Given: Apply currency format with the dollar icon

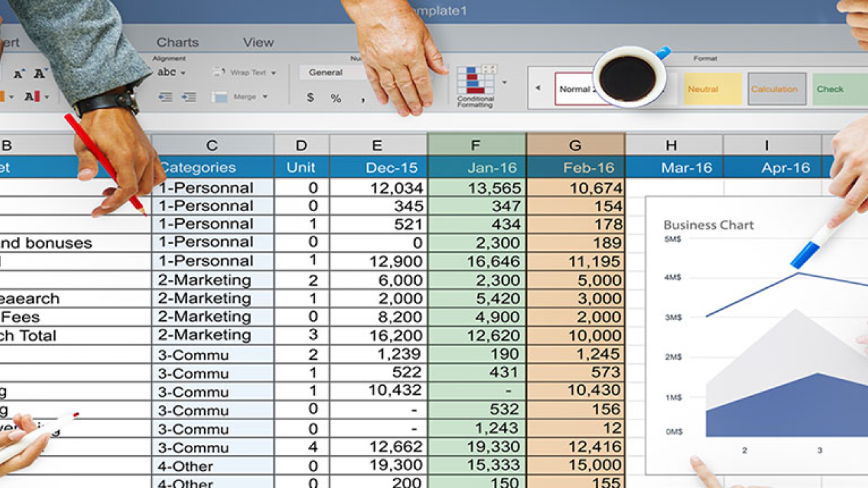Looking at the screenshot, I should tap(310, 97).
